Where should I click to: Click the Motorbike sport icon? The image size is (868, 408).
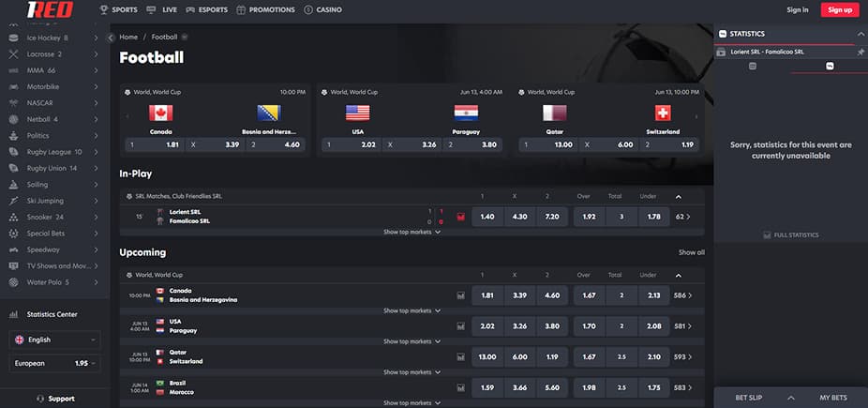(x=14, y=87)
